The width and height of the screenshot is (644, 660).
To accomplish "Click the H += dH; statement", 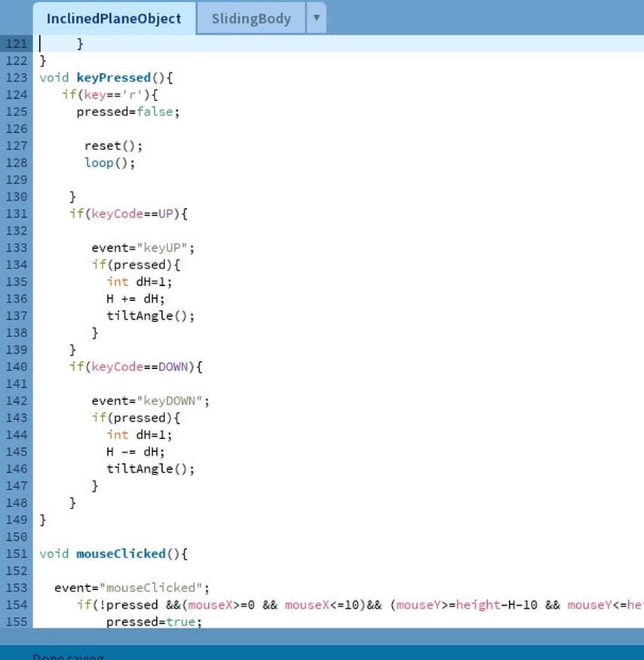I will [x=136, y=299].
